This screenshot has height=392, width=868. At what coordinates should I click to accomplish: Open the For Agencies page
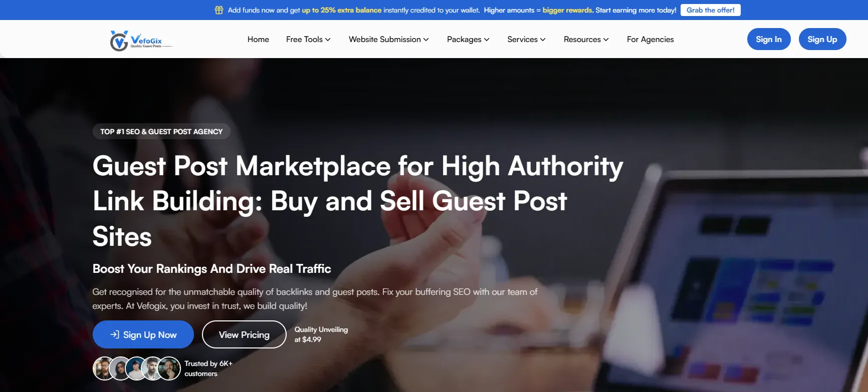tap(650, 40)
